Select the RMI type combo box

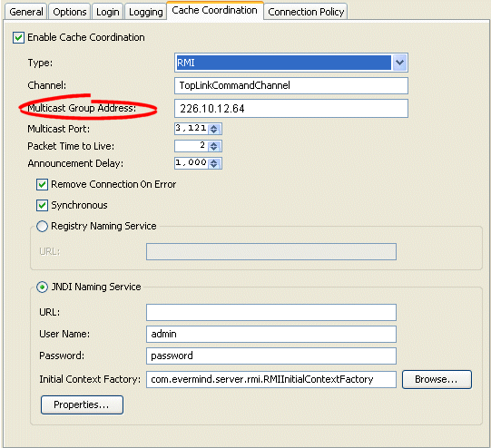click(291, 63)
